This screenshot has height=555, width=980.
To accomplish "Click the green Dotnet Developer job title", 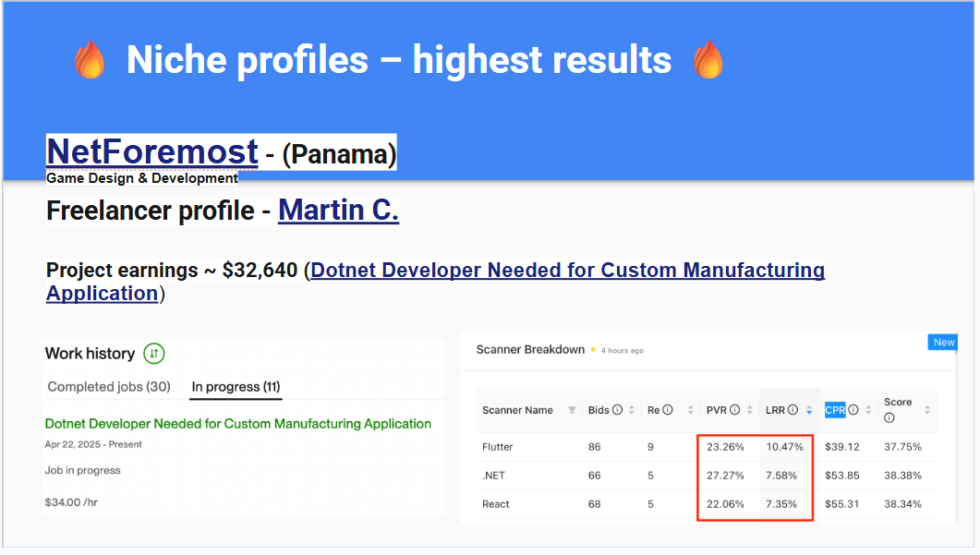I will (x=238, y=424).
